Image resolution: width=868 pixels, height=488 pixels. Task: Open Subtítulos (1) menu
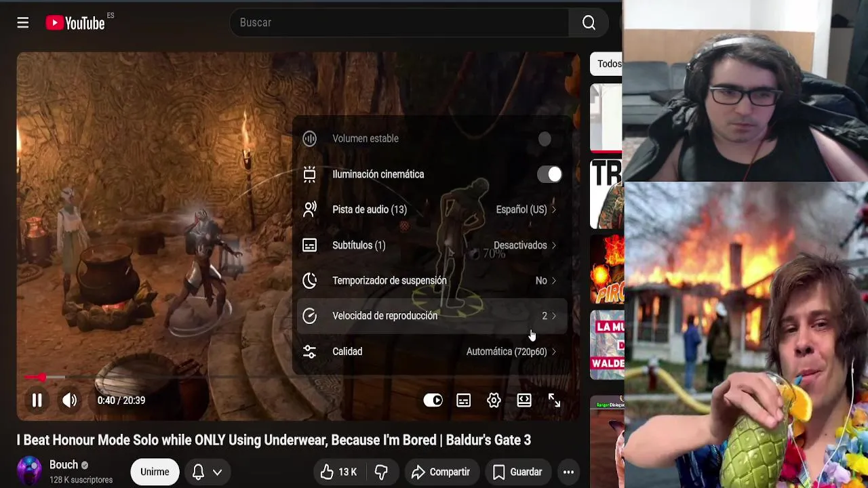pos(431,245)
